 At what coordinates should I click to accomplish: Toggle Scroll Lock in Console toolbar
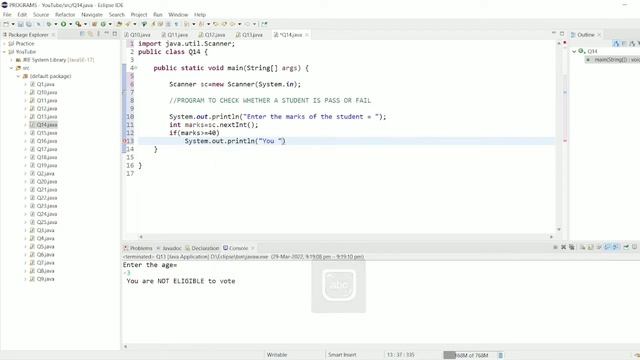click(x=590, y=247)
